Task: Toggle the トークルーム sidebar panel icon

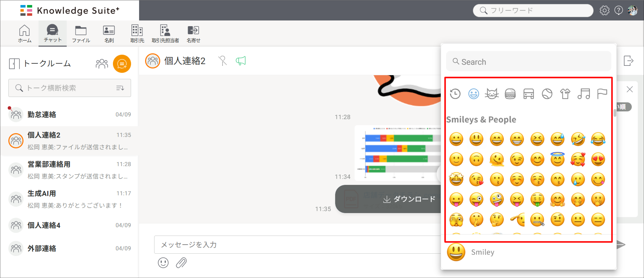Action: pos(14,64)
